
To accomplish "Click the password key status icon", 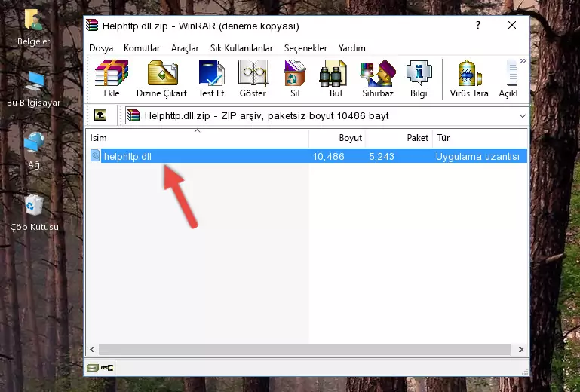I will [x=107, y=368].
